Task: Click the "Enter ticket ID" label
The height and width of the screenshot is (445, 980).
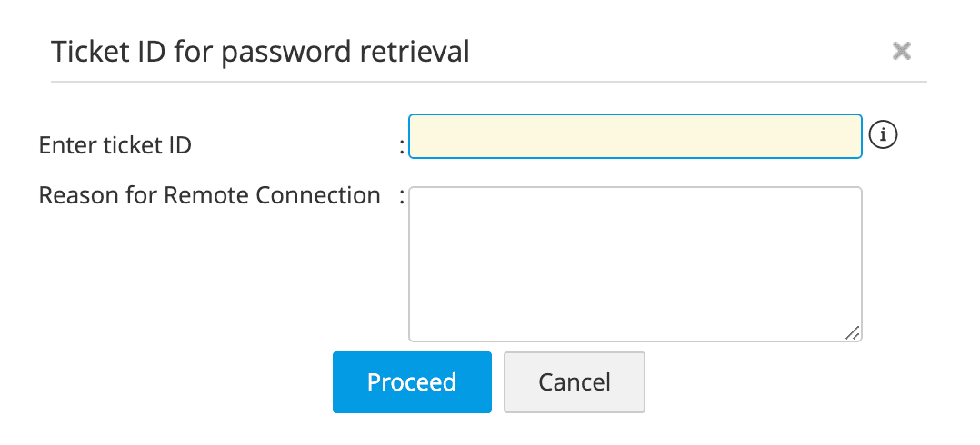Action: click(x=115, y=144)
